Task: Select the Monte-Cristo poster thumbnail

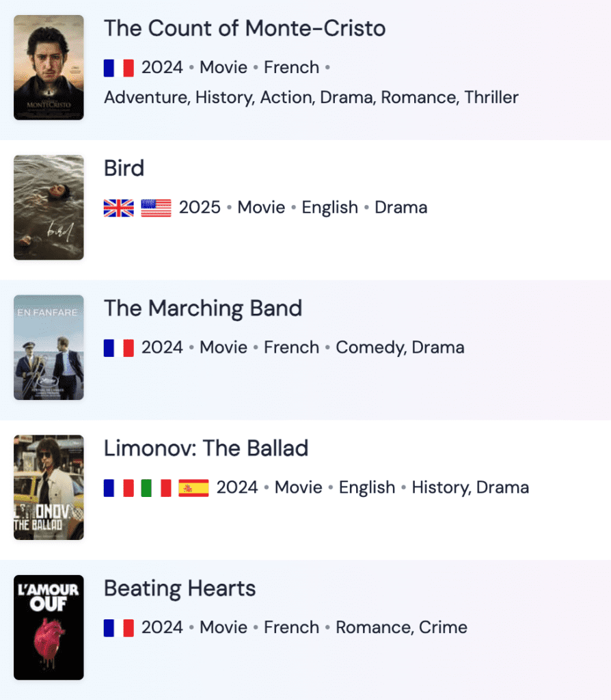Action: tap(49, 68)
